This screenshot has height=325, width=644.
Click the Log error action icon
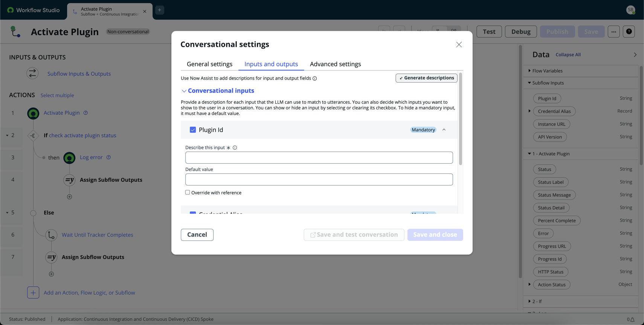pos(69,158)
